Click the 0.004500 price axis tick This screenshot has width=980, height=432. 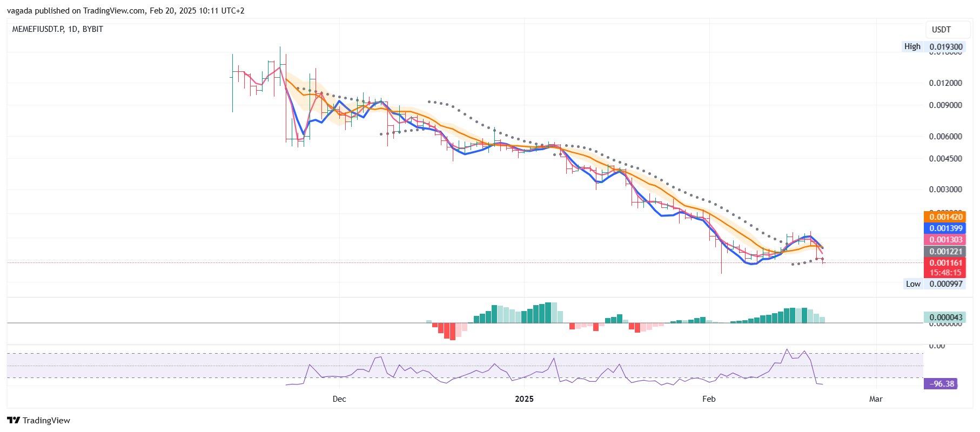point(945,159)
